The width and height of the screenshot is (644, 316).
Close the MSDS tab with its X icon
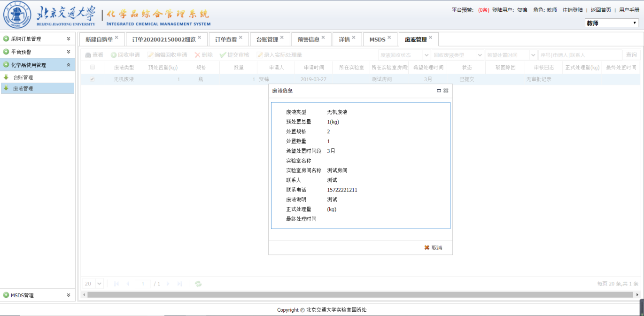click(389, 37)
